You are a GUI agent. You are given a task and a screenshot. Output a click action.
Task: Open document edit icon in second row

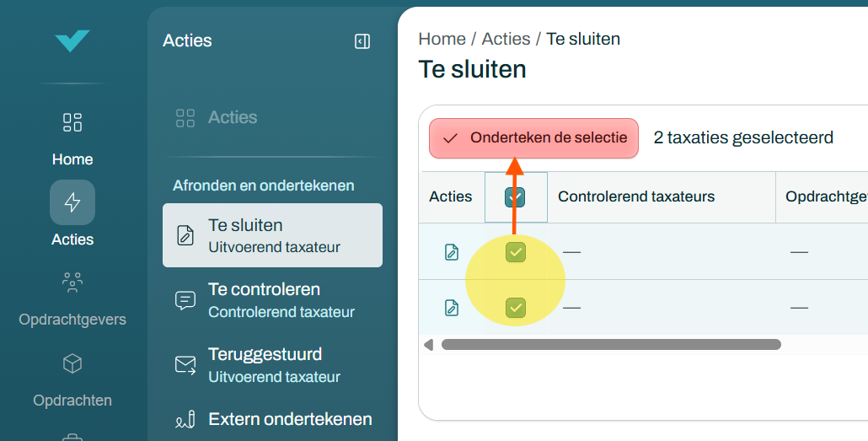point(452,308)
